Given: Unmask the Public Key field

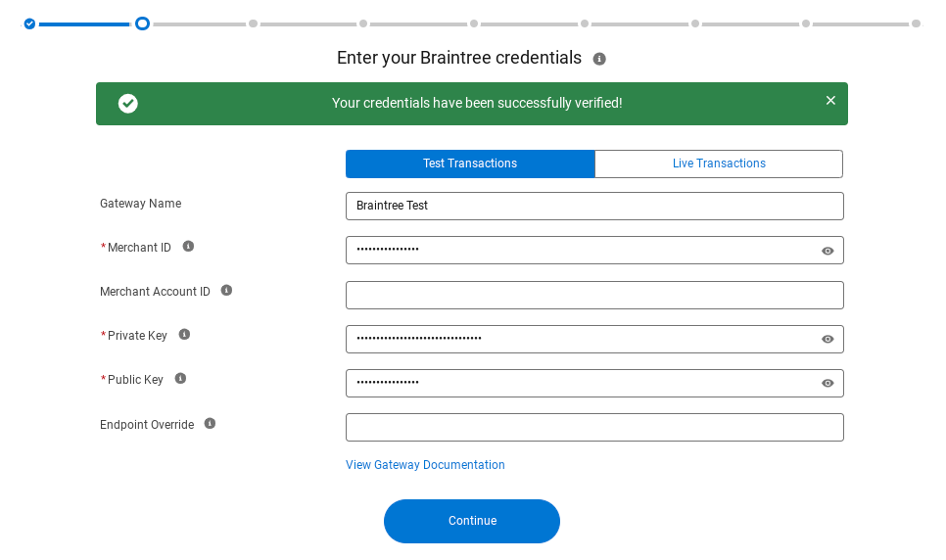Looking at the screenshot, I should [x=828, y=383].
